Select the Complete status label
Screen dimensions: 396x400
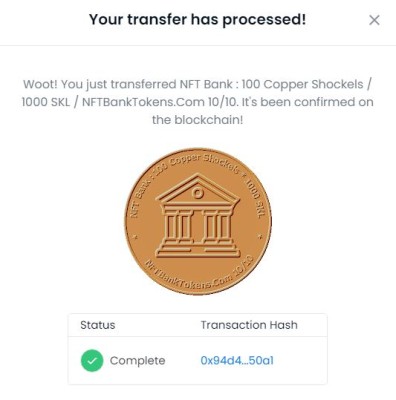138,361
